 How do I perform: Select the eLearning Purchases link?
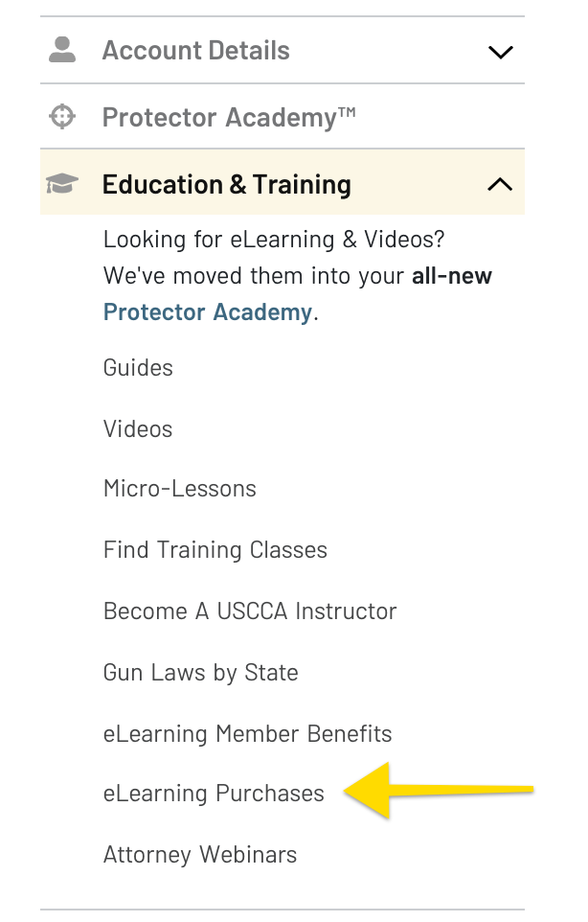pyautogui.click(x=214, y=794)
